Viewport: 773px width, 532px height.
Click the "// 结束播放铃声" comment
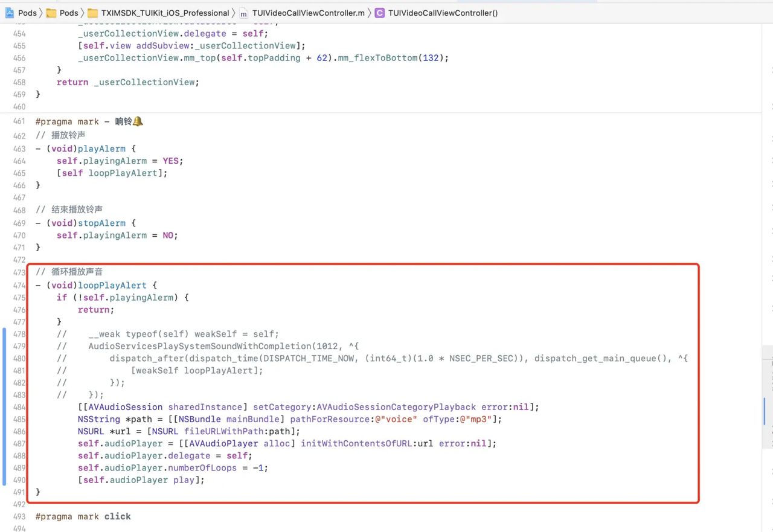tap(69, 210)
